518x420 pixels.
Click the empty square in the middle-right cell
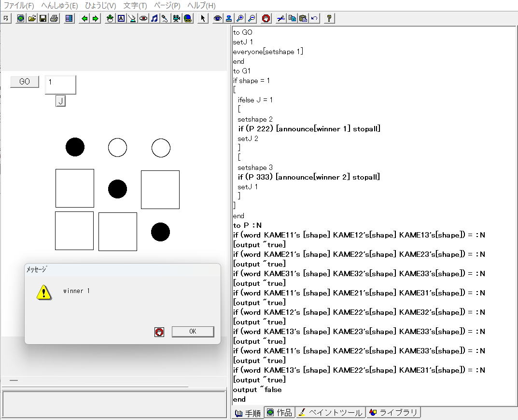click(160, 190)
